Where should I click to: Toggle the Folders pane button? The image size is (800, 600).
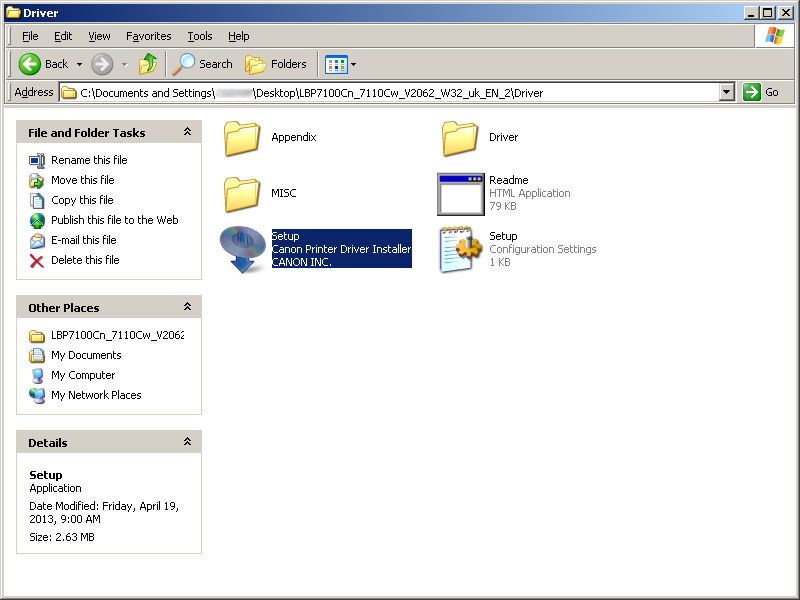277,64
